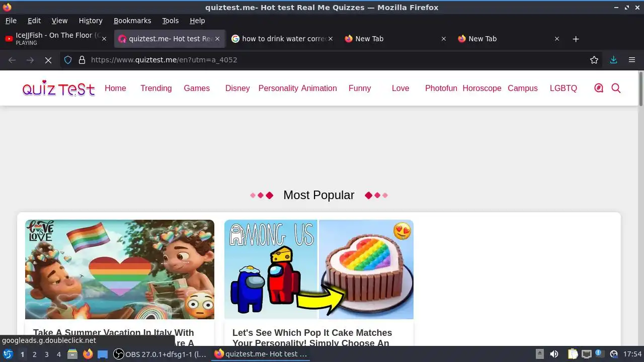Open the Trending category
The image size is (644, 362).
pos(156,88)
